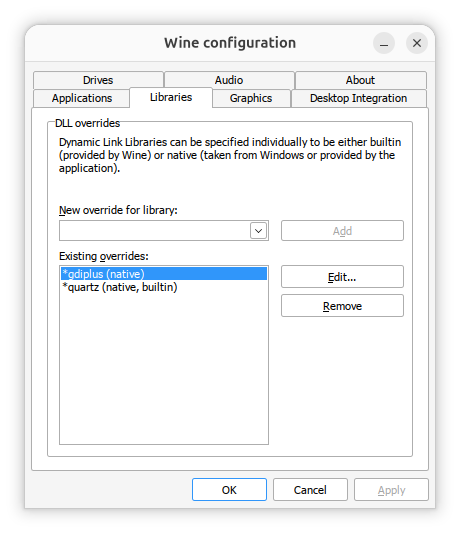Viewport: 460px width, 533px height.
Task: Open the Desktop Integration tab
Action: [x=359, y=98]
